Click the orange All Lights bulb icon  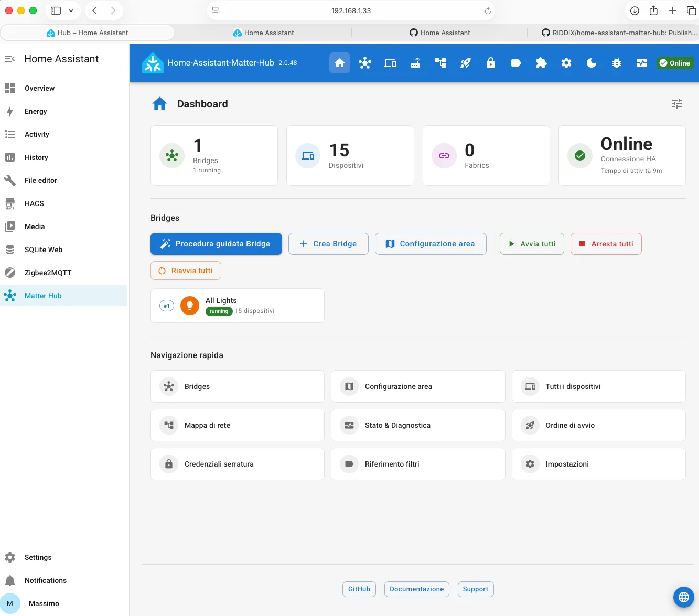[190, 306]
